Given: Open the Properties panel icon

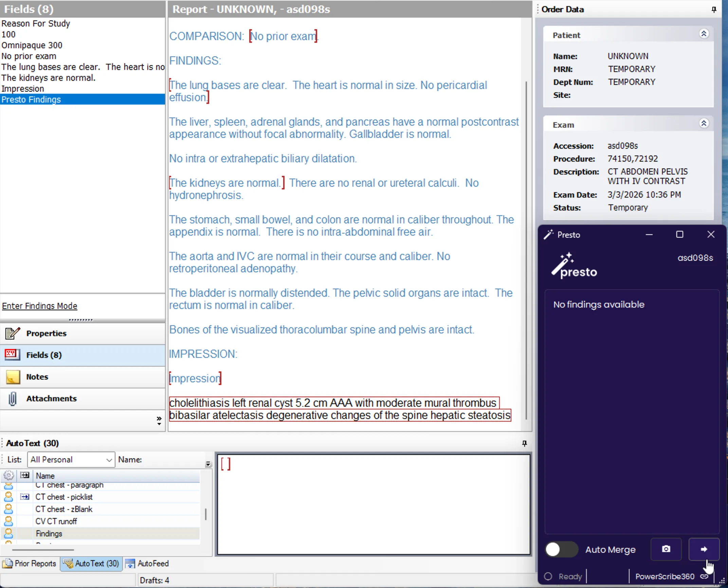Looking at the screenshot, I should pos(12,333).
